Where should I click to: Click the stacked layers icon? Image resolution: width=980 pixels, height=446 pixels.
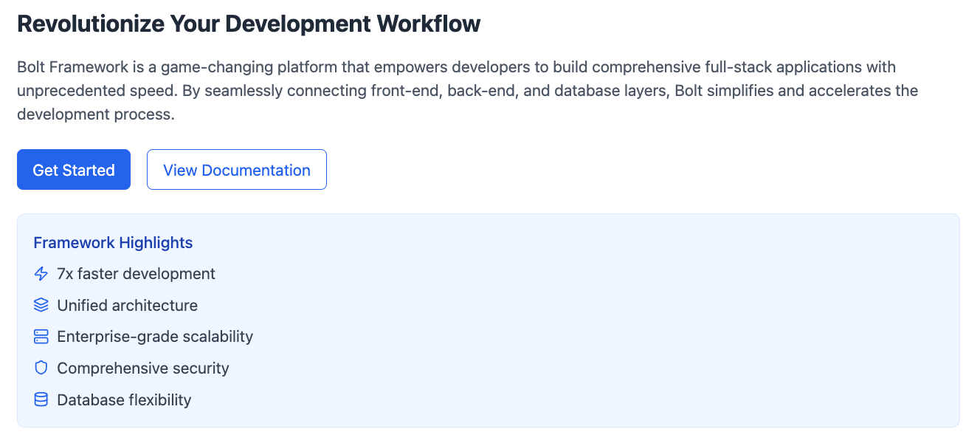point(41,305)
